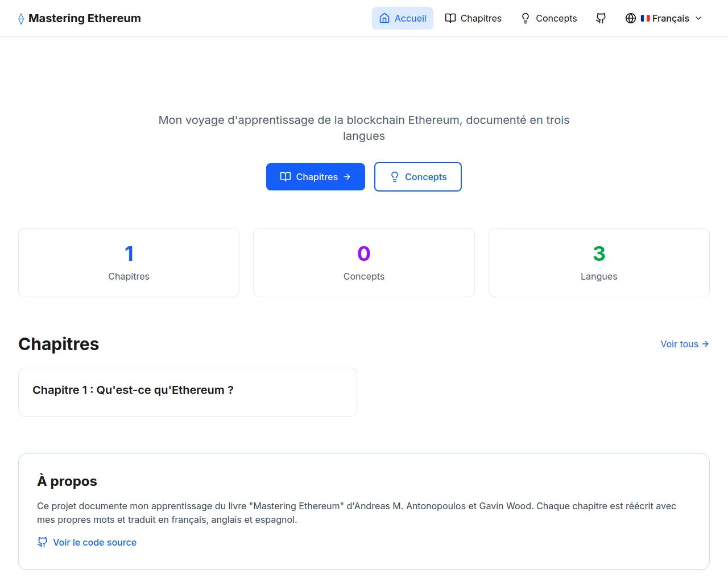Open Voir le code source link
The width and height of the screenshot is (728, 582).
86,542
